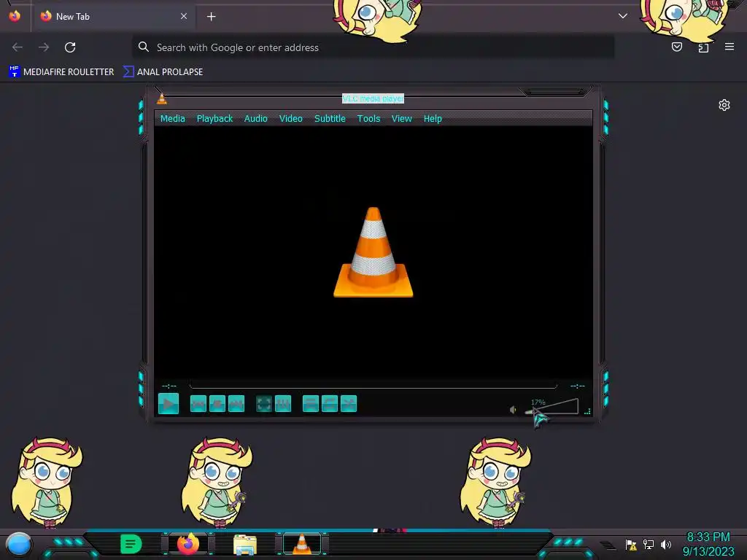
Task: Click the Firefox address bar
Action: (x=373, y=47)
